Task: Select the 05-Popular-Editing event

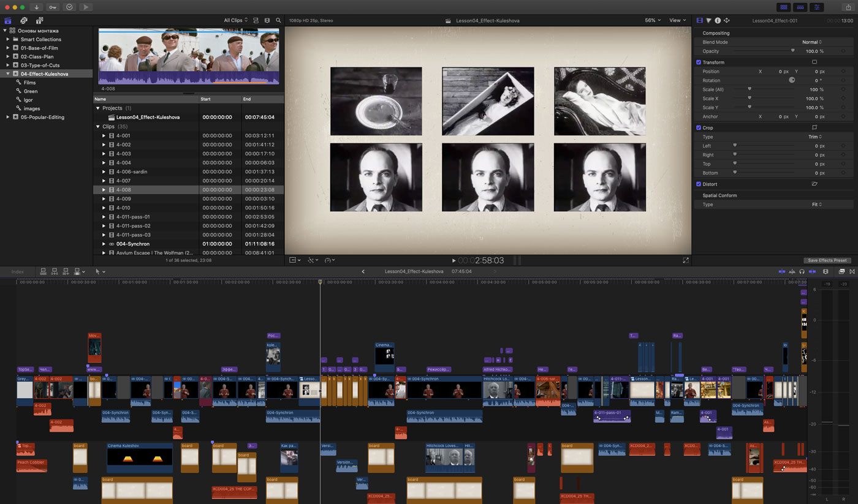Action: tap(42, 117)
